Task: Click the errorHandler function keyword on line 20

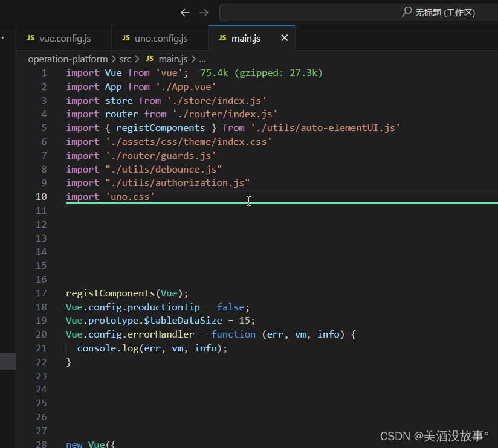Action: [x=233, y=334]
